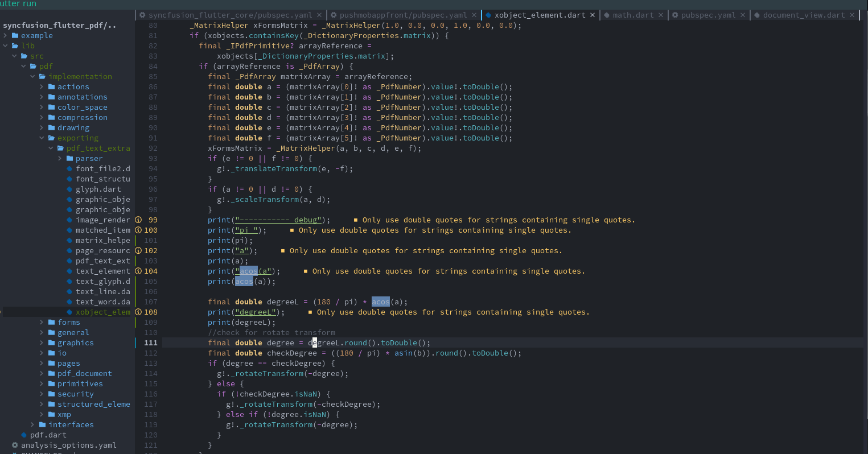Click line number 111 in the gutter
The width and height of the screenshot is (868, 454).
click(x=150, y=342)
